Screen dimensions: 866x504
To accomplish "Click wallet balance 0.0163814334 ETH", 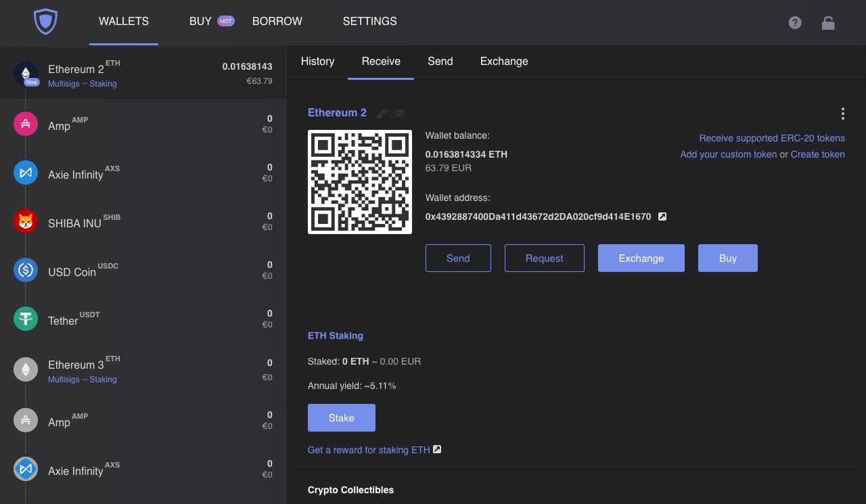I will (466, 154).
